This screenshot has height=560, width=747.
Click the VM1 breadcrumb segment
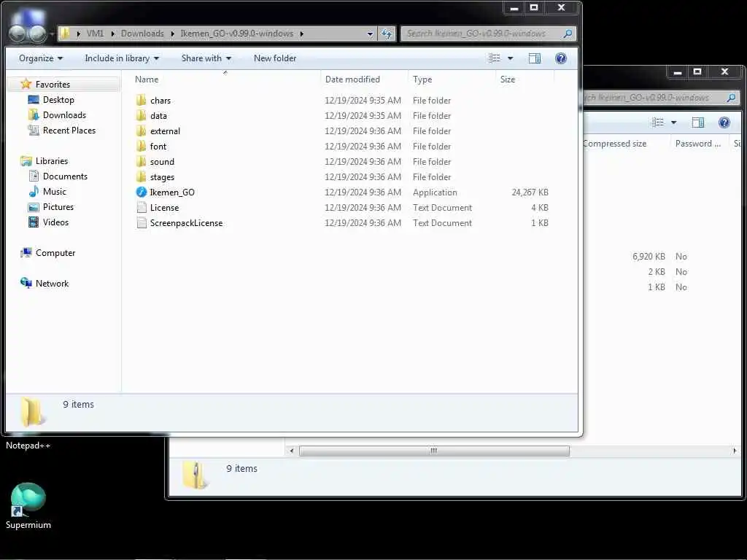pyautogui.click(x=95, y=34)
